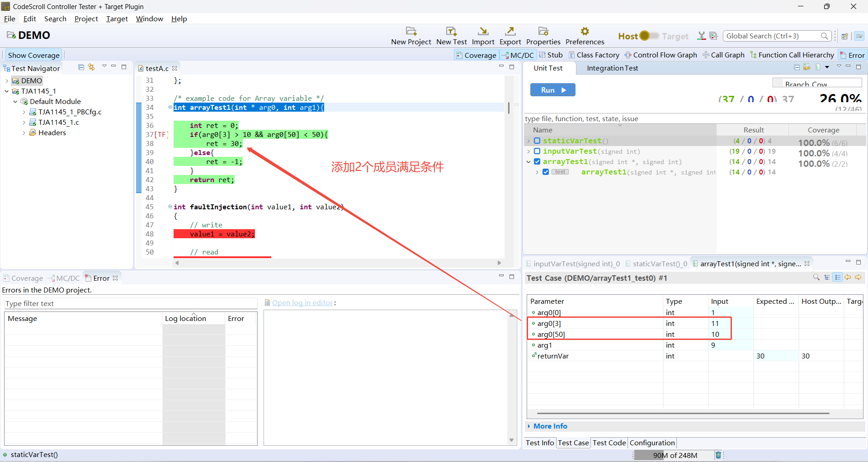
Task: Toggle MC/DC view in the perspective bar
Action: 519,55
